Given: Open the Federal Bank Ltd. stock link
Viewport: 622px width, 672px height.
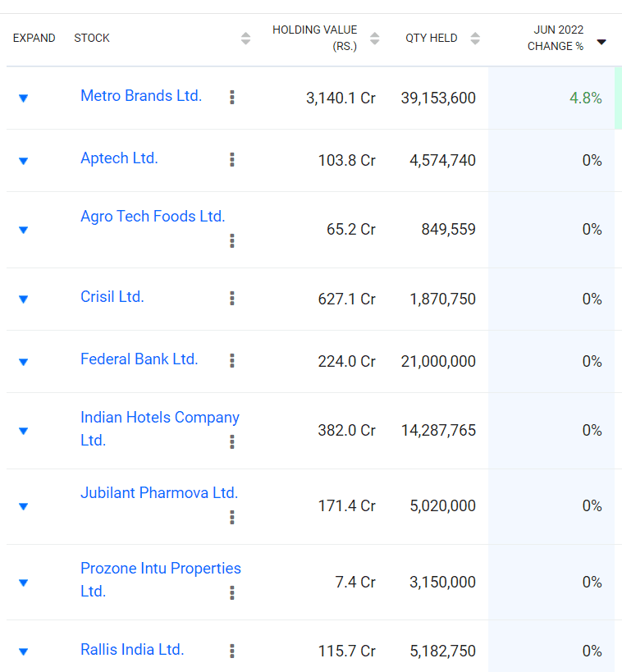Looking at the screenshot, I should [x=139, y=359].
